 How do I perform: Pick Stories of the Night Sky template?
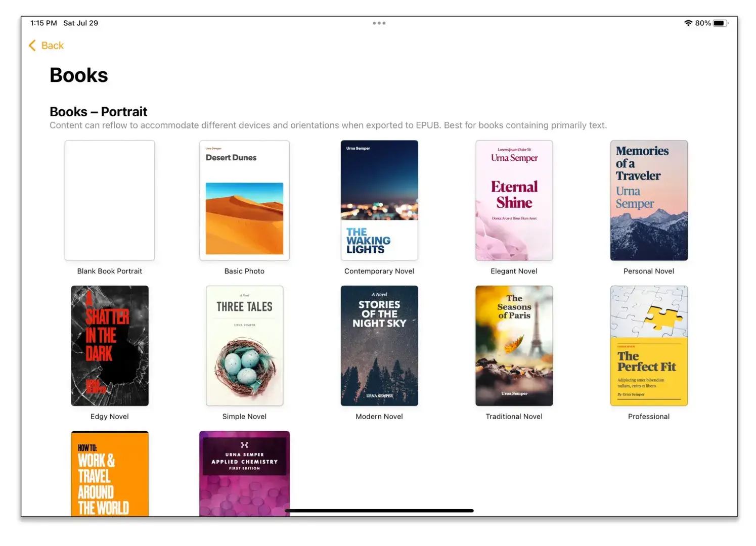point(379,346)
